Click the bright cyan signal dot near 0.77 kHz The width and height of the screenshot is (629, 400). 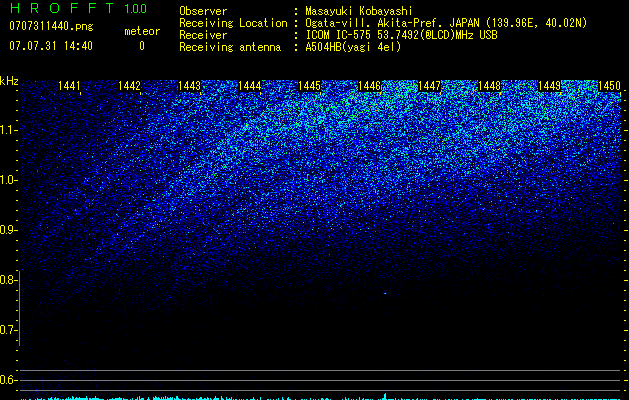[385, 294]
